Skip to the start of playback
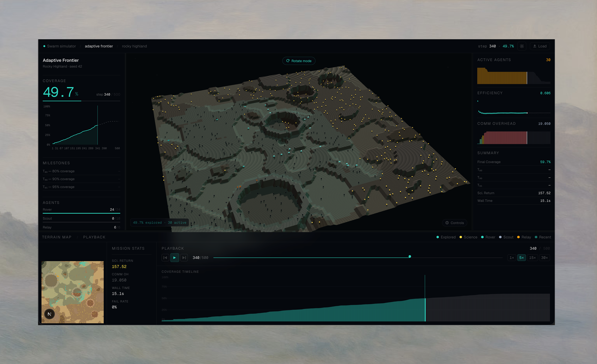This screenshot has height=364, width=597. [165, 257]
